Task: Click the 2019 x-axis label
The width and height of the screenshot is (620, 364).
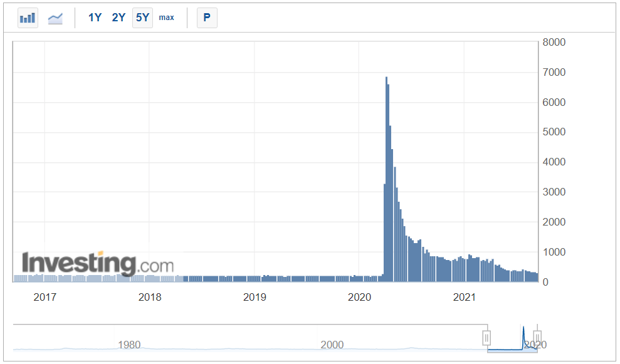Action: click(x=255, y=297)
